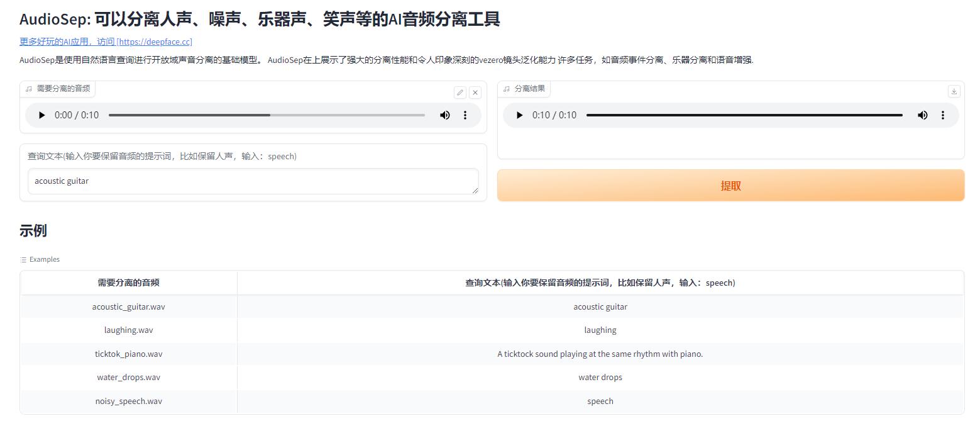Seek on the input audio progress bar
The height and width of the screenshot is (421, 980).
(x=267, y=115)
